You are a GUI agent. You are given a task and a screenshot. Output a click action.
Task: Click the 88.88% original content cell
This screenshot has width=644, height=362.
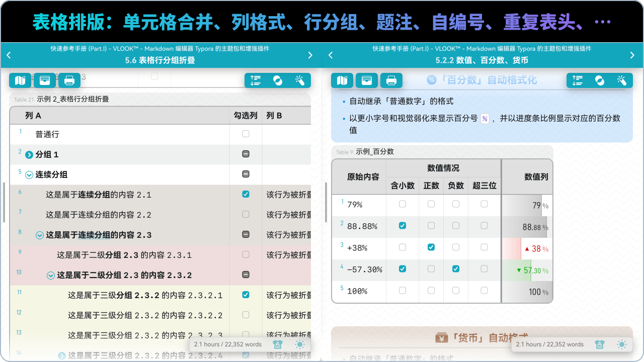(x=359, y=227)
